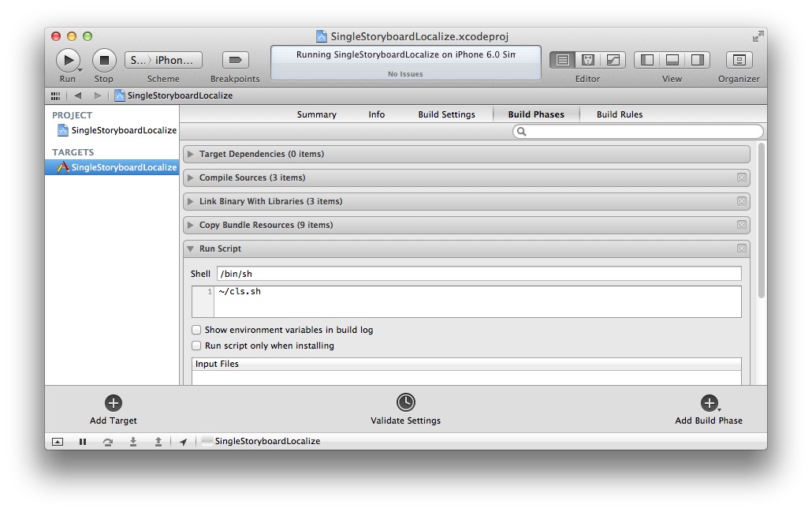Hide the debug area
This screenshot has height=512, width=812.
click(x=58, y=442)
